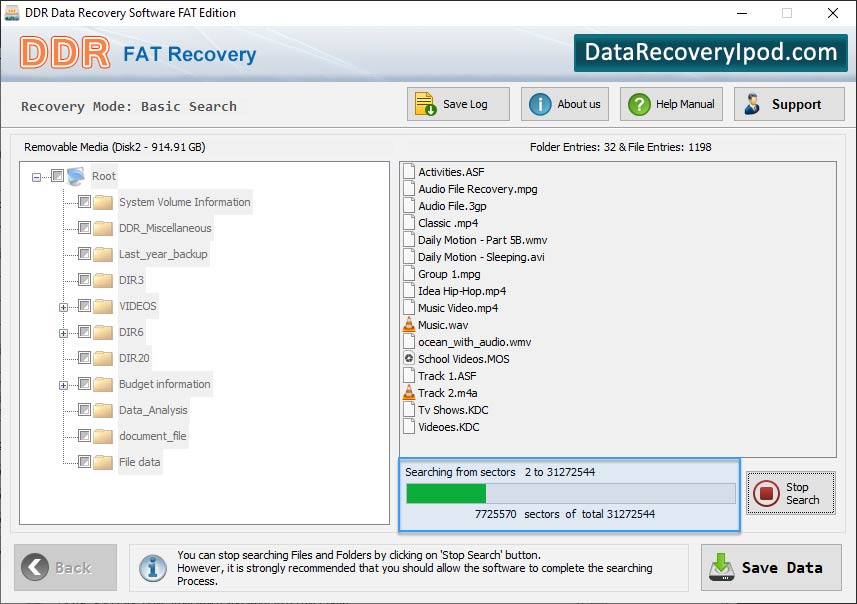Click the VLC cone icon for Music.wav
This screenshot has width=857, height=604.
pyautogui.click(x=409, y=325)
